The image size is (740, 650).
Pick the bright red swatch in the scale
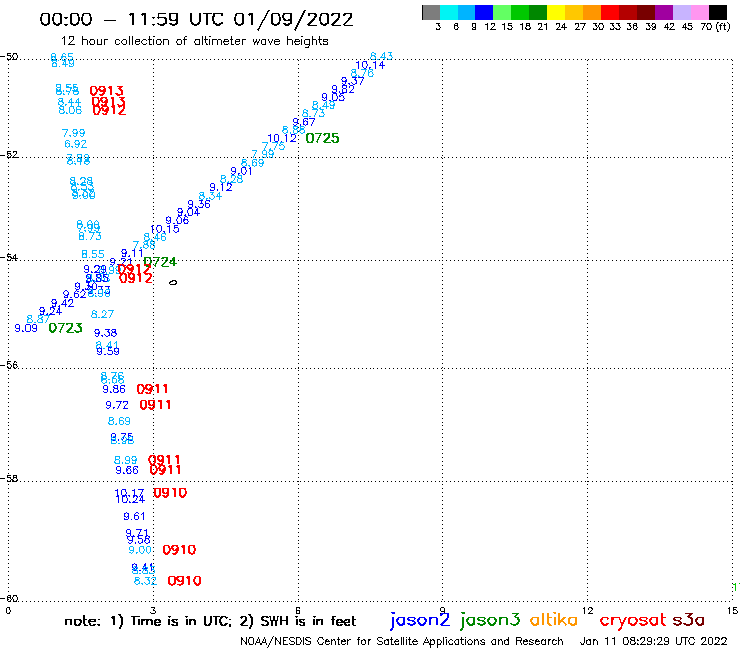pos(610,13)
